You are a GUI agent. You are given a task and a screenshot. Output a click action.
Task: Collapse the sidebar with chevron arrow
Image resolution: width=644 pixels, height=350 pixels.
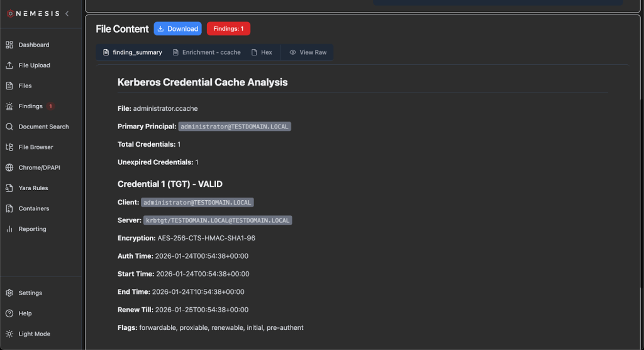(x=67, y=13)
